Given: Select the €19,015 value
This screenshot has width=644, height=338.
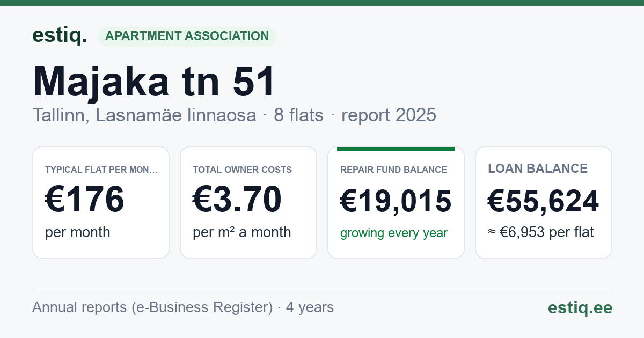Looking at the screenshot, I should (x=396, y=202).
